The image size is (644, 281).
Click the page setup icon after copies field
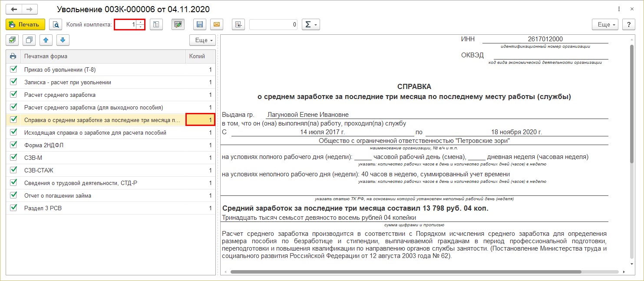156,24
